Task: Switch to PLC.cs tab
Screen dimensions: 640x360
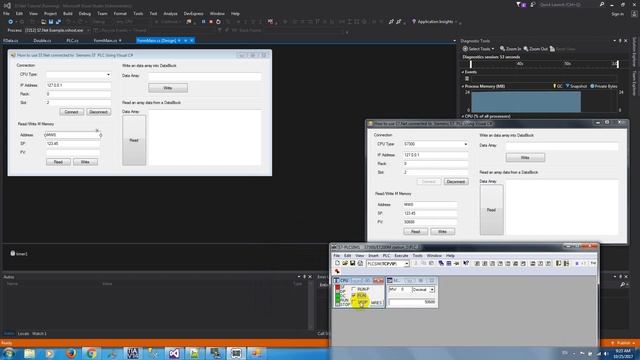Action: (72, 40)
